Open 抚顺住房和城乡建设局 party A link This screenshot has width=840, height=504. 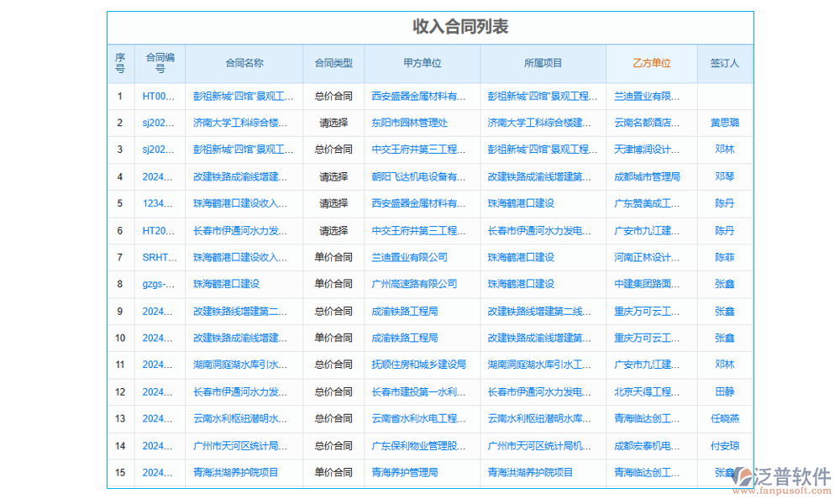(418, 365)
